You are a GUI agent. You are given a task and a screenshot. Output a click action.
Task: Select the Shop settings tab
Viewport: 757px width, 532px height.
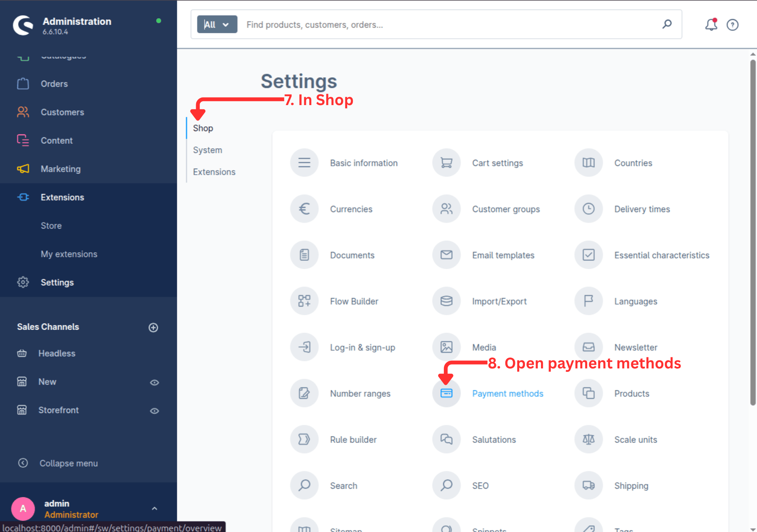203,128
